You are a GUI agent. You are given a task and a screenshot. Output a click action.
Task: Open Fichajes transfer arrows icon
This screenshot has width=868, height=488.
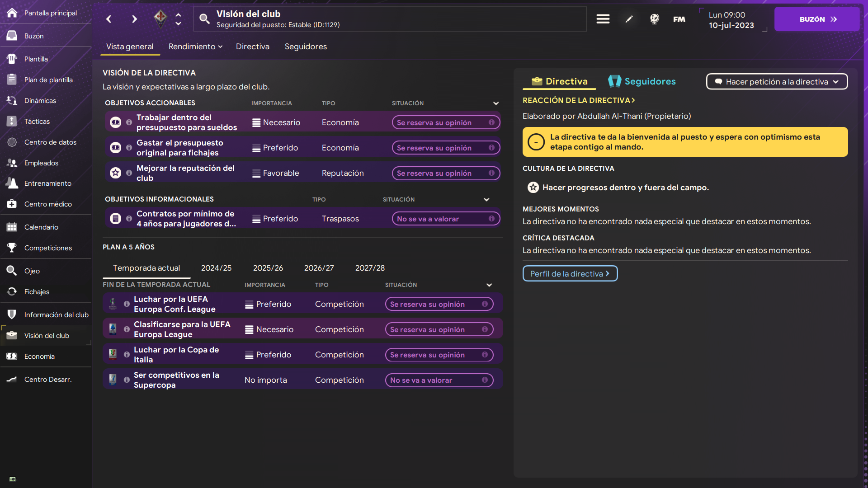click(12, 291)
